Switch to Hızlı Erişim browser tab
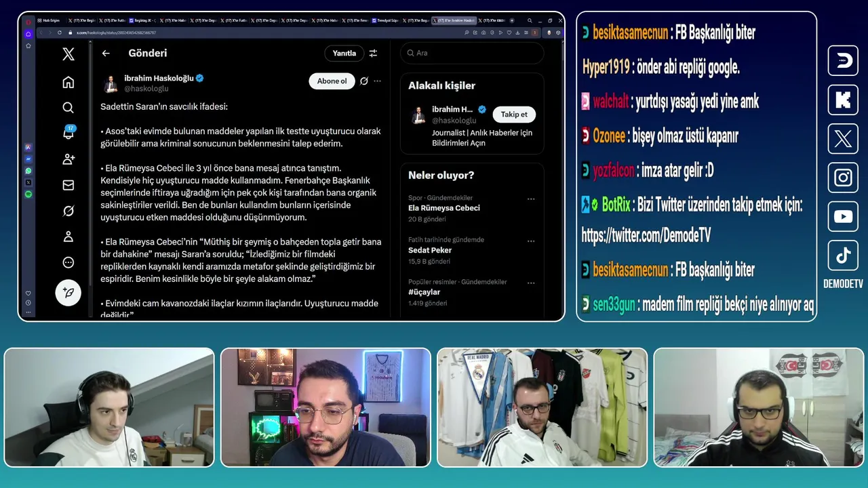 (51, 21)
